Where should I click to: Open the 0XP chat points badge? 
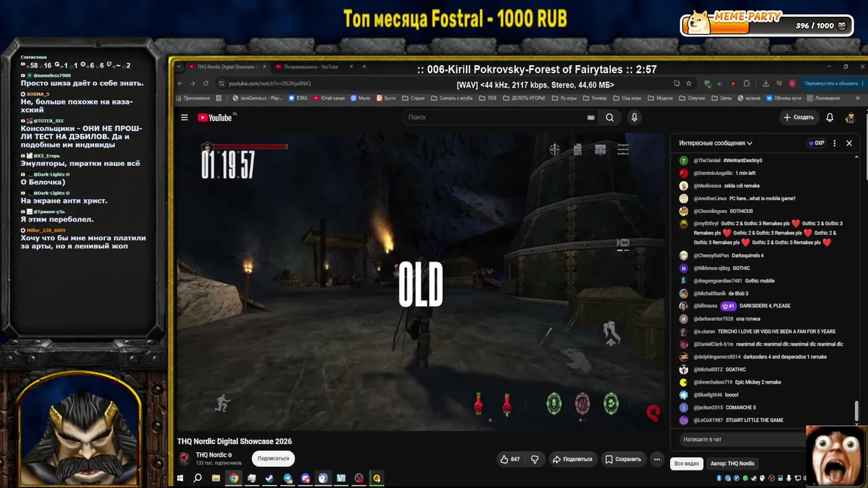coord(816,143)
